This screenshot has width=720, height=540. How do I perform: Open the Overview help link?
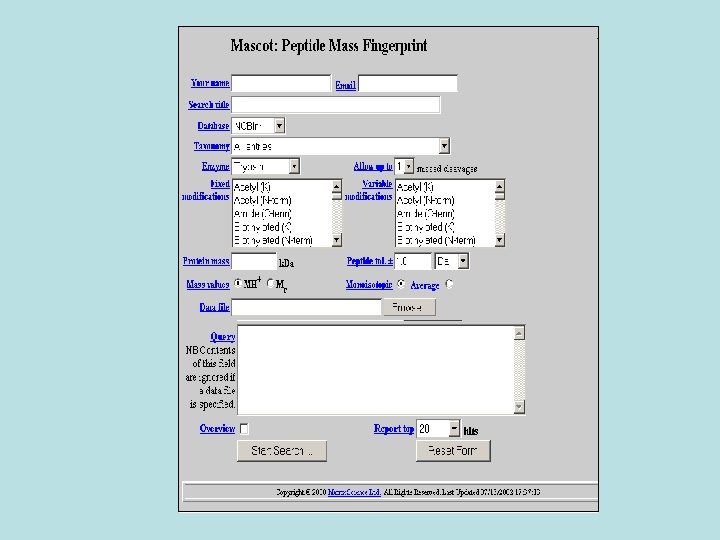(x=217, y=428)
